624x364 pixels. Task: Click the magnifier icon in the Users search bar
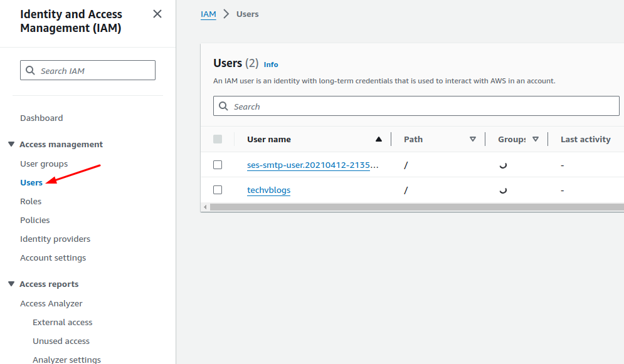pos(224,106)
